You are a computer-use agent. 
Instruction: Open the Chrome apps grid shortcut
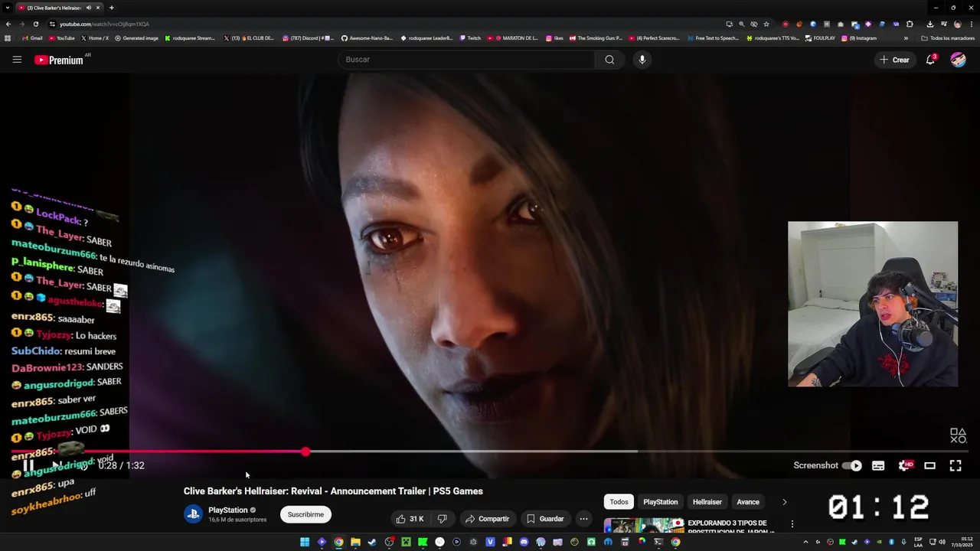pos(8,38)
